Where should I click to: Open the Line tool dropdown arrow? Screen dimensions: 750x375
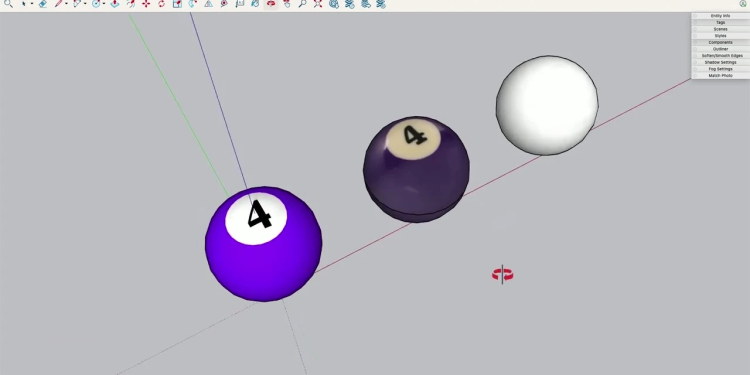(x=66, y=4)
